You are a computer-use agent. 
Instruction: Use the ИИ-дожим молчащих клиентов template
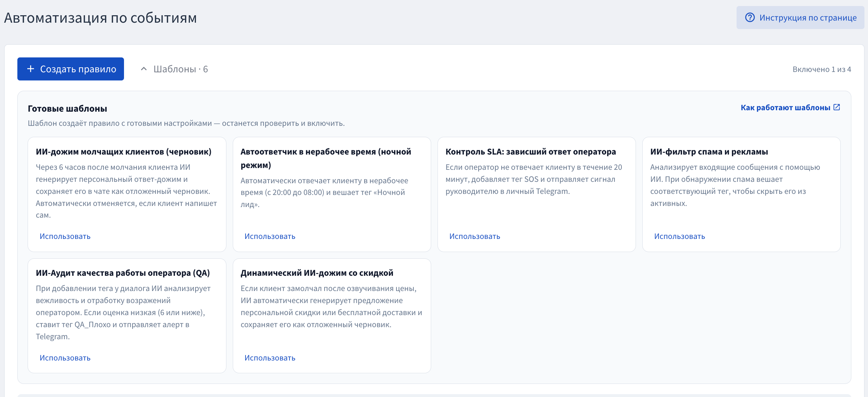point(65,236)
